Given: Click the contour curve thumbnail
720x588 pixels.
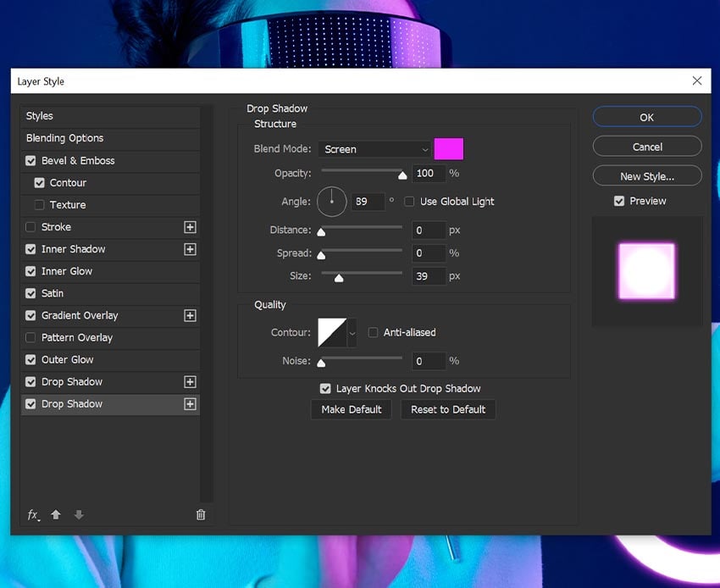Looking at the screenshot, I should pos(332,332).
